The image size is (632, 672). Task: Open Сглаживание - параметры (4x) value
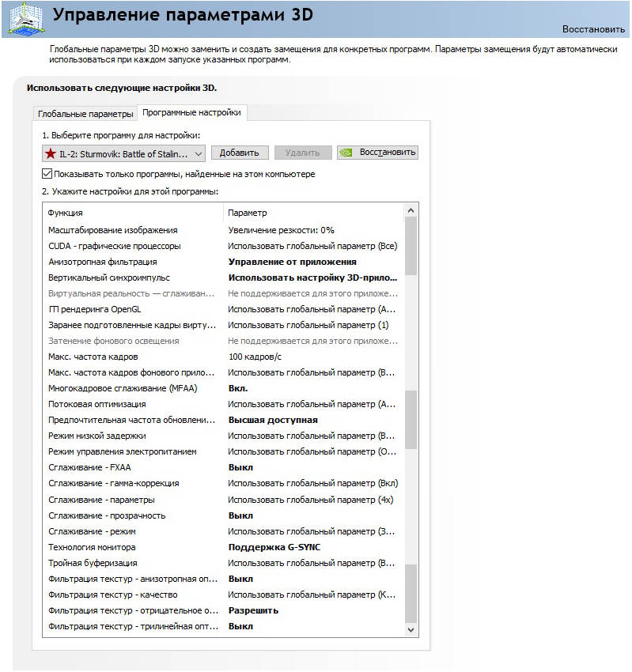tap(311, 500)
